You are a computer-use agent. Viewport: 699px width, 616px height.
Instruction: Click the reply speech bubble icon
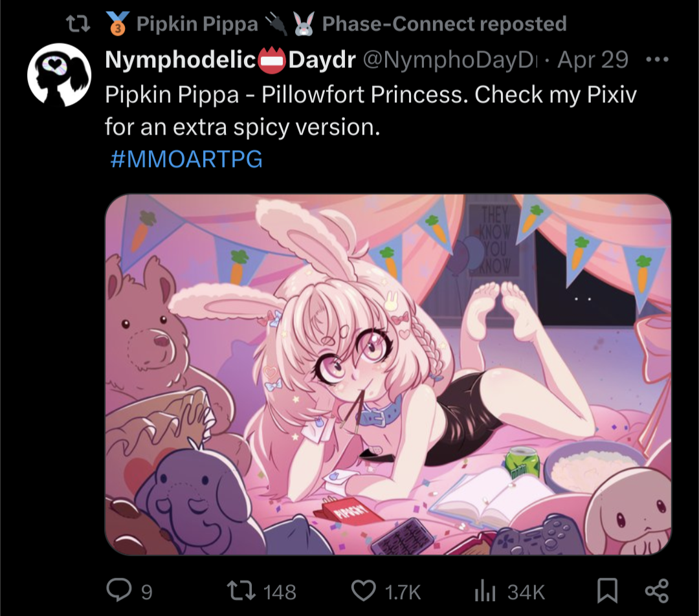click(x=119, y=590)
